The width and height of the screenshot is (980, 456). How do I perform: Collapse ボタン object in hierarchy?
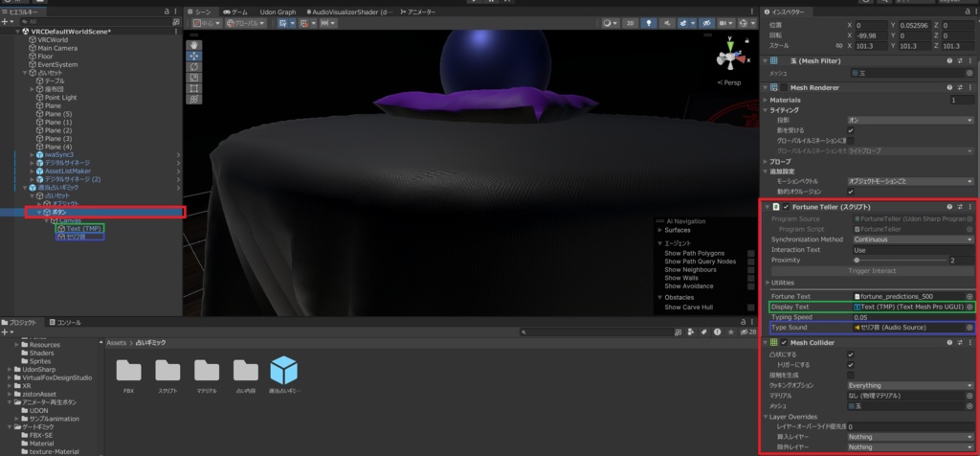(39, 212)
